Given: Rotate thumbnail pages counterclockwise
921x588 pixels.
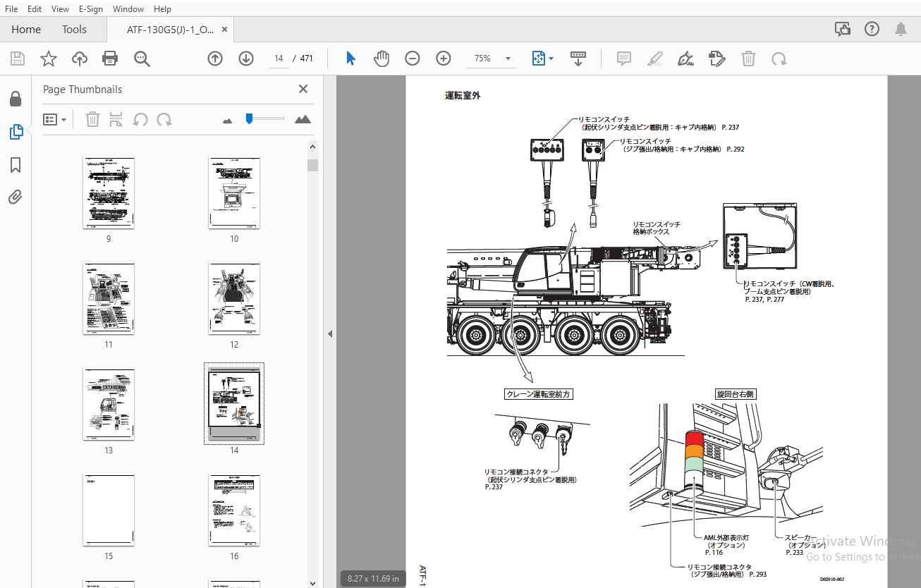Looking at the screenshot, I should [140, 119].
